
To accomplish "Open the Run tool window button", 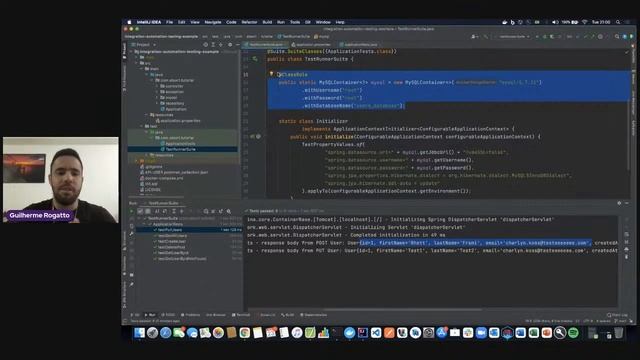I will [x=150, y=315].
